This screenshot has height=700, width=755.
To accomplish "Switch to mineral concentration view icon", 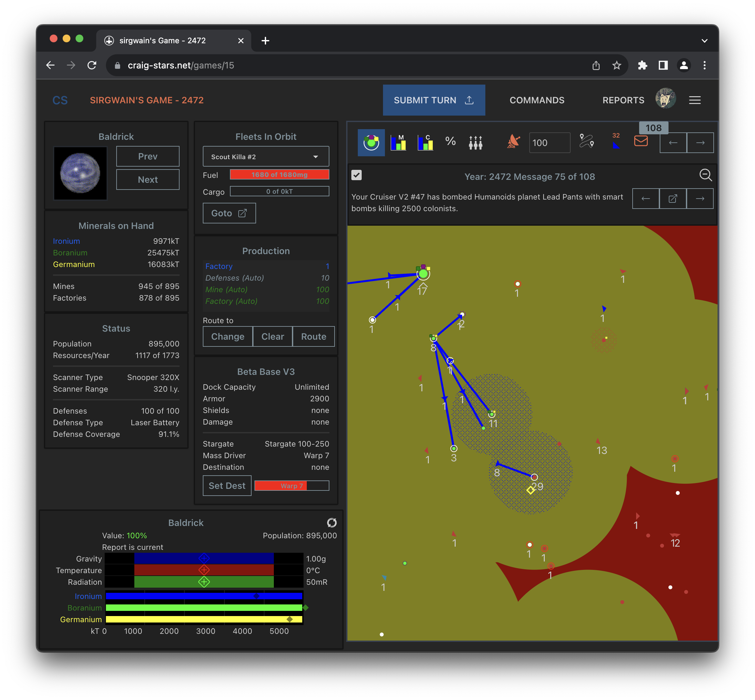I will click(425, 142).
